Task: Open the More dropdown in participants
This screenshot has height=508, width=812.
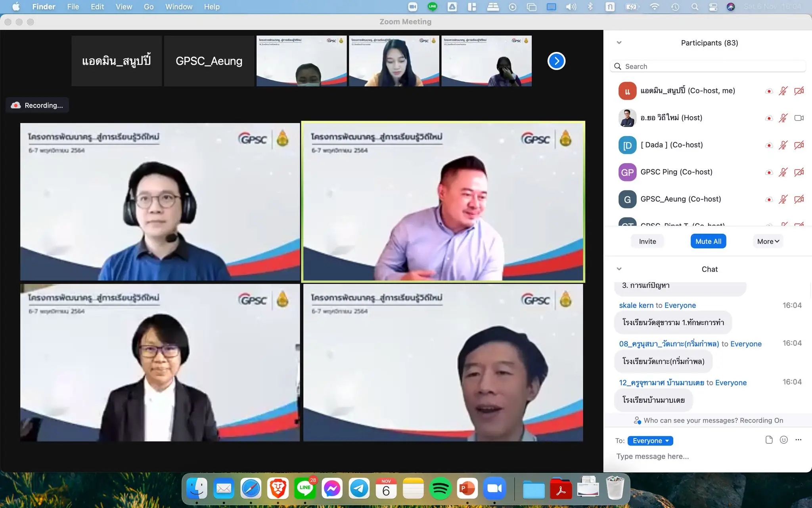Action: tap(768, 241)
